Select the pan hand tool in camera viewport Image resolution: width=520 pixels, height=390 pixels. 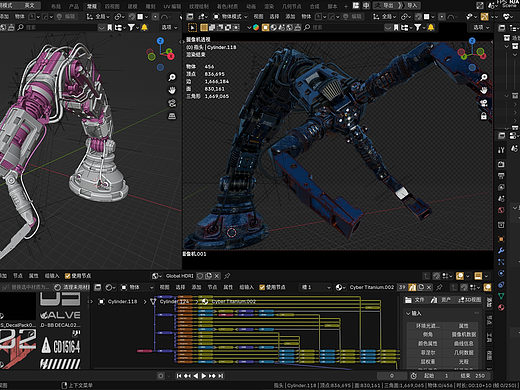[484, 90]
